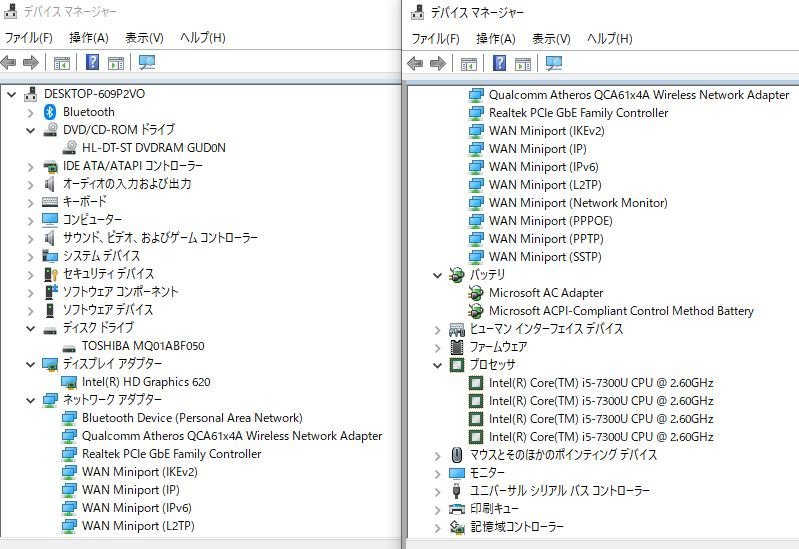This screenshot has height=549, width=799.
Task: Click Forward arrow in left window toolbar
Action: click(31, 63)
